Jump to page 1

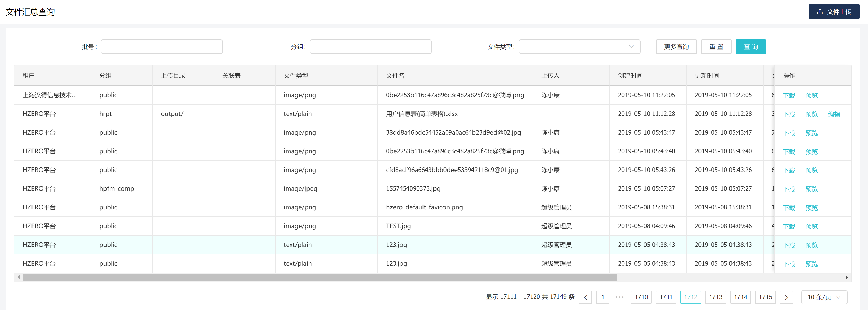(602, 297)
